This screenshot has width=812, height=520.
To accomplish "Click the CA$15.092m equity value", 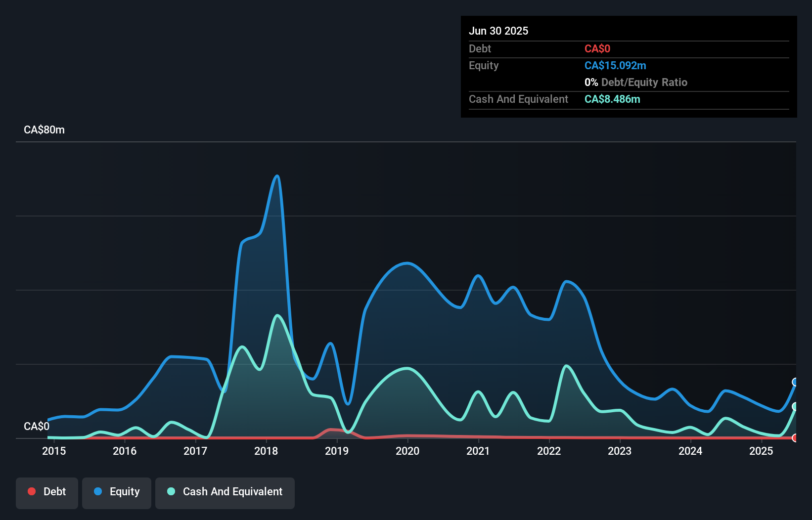I will (x=615, y=66).
